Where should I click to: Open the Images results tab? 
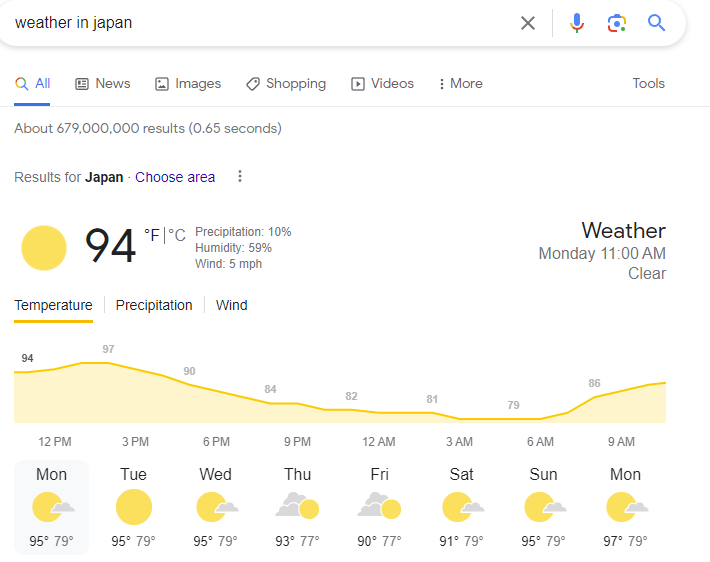pos(188,83)
